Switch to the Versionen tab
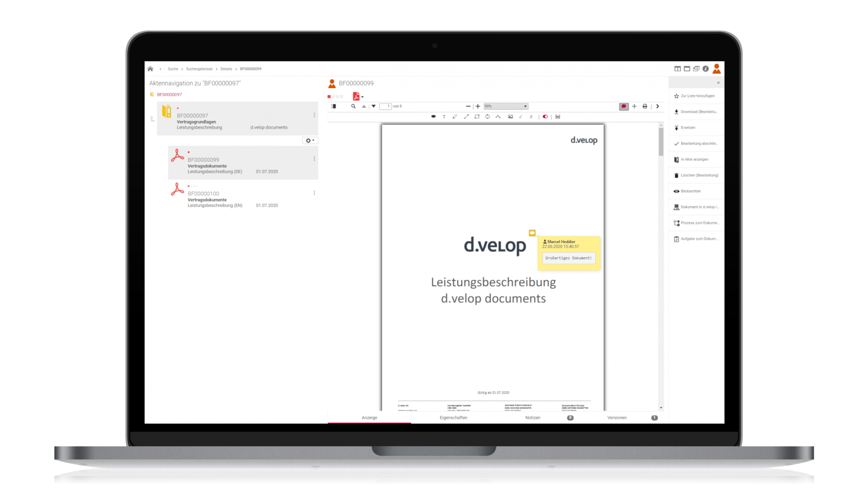Viewport: 868px width, 499px height. [x=617, y=418]
